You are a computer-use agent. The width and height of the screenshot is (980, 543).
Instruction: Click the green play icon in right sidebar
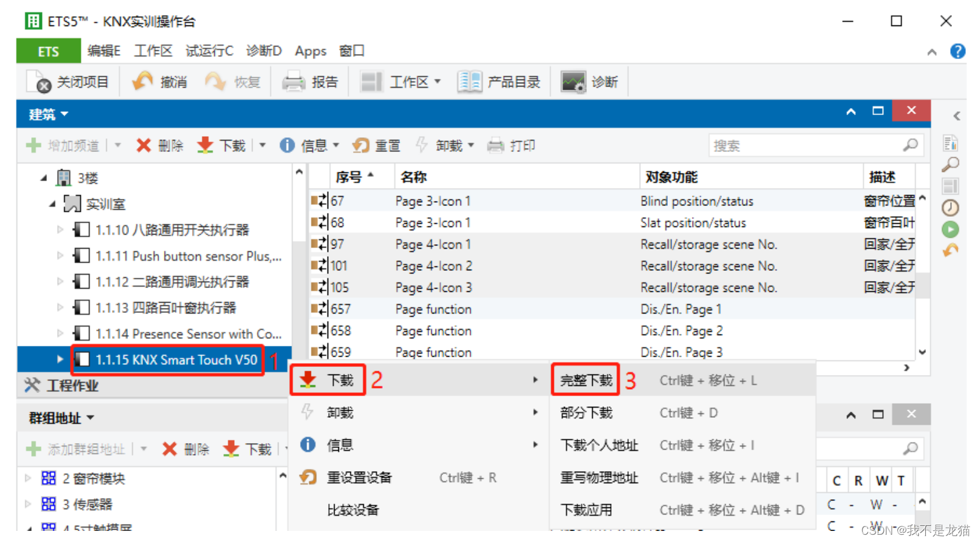[950, 230]
